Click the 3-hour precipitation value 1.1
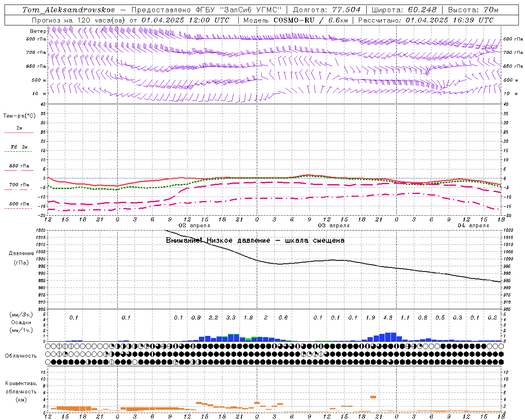The width and height of the screenshot is (525, 420). [405, 317]
